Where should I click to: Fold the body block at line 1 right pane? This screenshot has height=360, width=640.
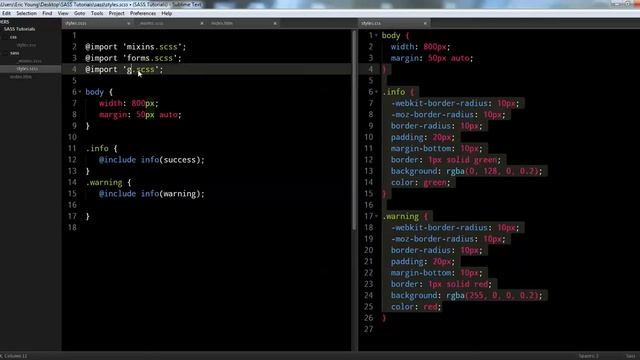376,36
